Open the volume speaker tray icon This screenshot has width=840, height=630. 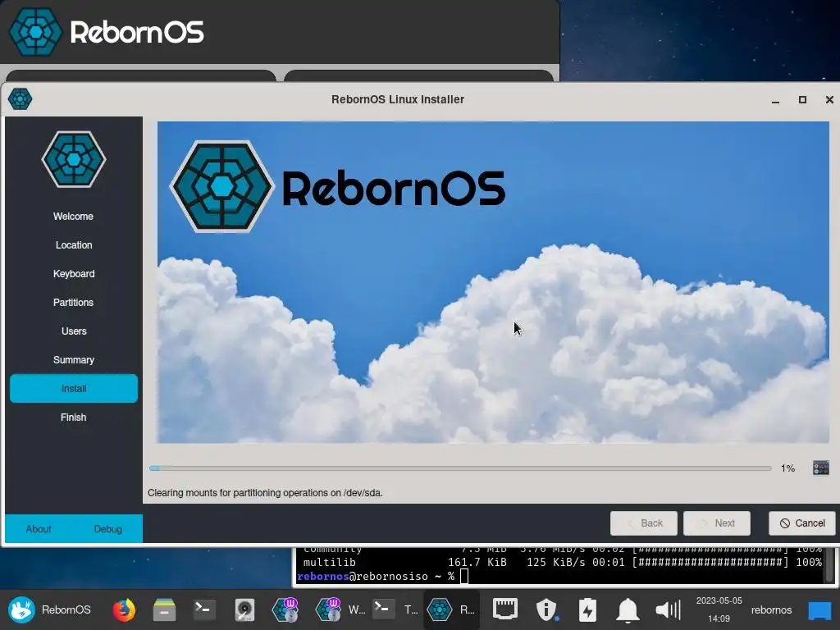click(x=668, y=609)
